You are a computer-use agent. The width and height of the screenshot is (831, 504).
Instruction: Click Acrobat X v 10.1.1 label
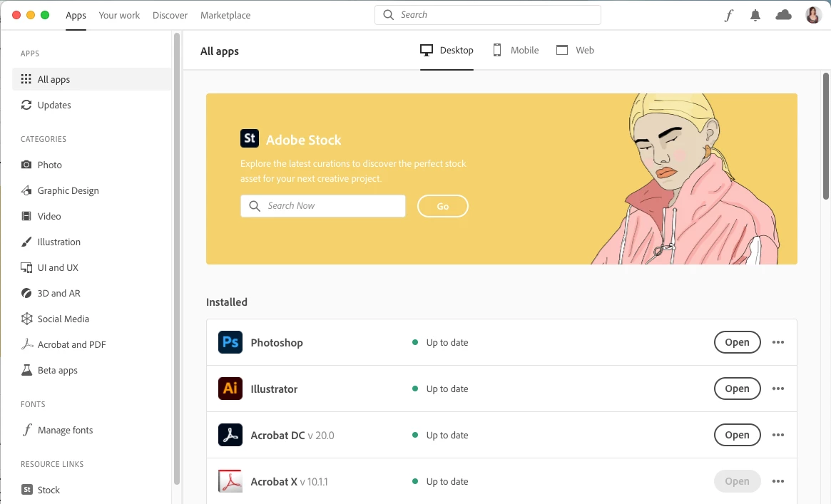pos(290,482)
